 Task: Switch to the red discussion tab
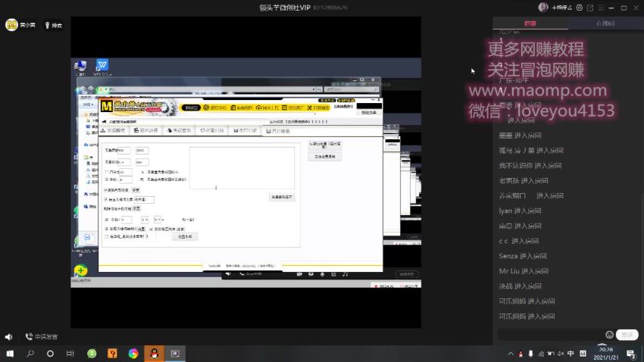[530, 23]
